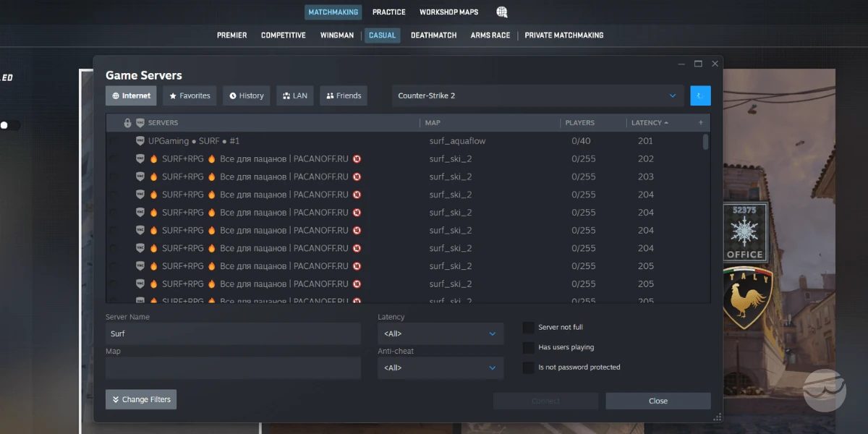Tick the Has users playing checkbox
The image size is (868, 434).
529,348
